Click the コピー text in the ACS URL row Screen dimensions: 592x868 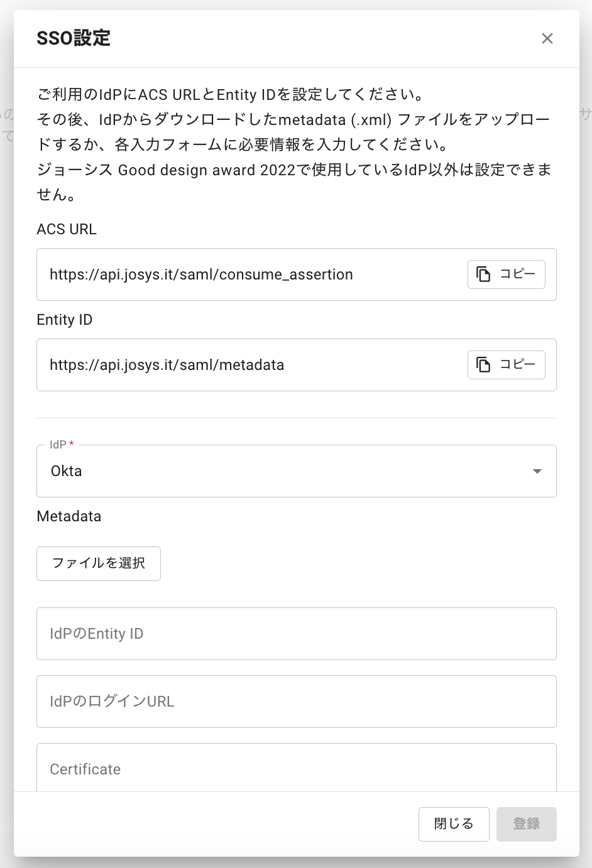click(517, 274)
